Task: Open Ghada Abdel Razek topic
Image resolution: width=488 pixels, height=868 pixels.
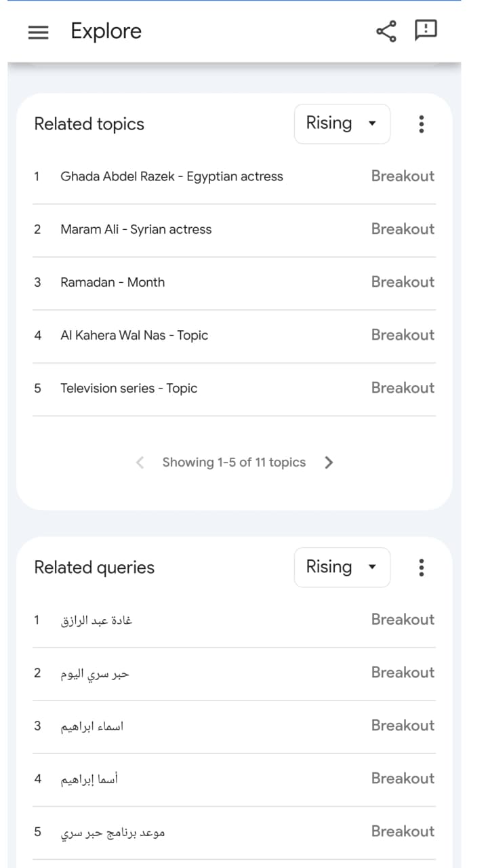Action: coord(171,176)
